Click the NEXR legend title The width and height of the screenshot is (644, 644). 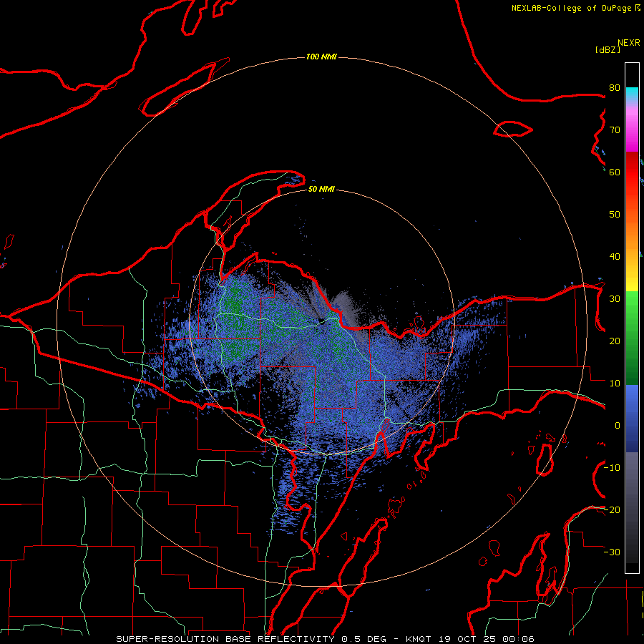click(x=628, y=43)
